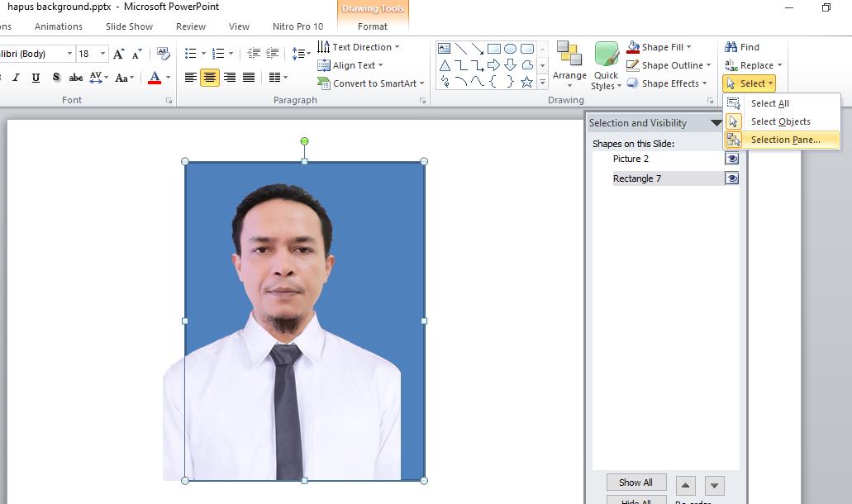Switch to the Review tab

[190, 26]
